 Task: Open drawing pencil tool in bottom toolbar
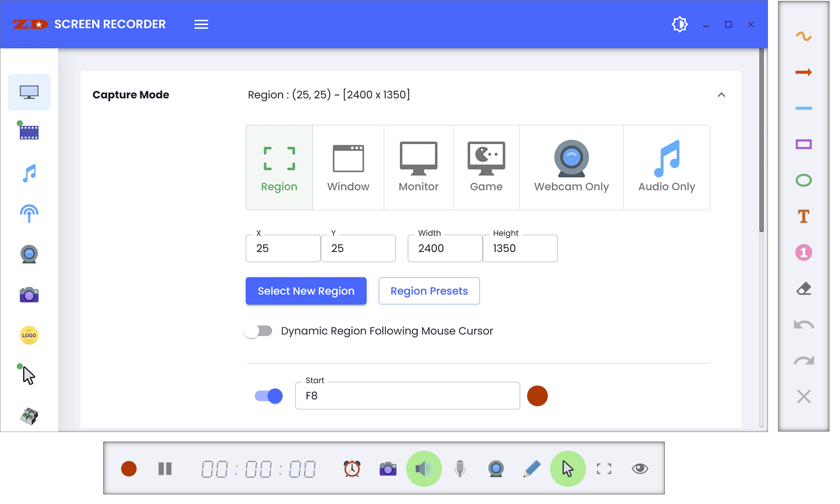pos(532,468)
